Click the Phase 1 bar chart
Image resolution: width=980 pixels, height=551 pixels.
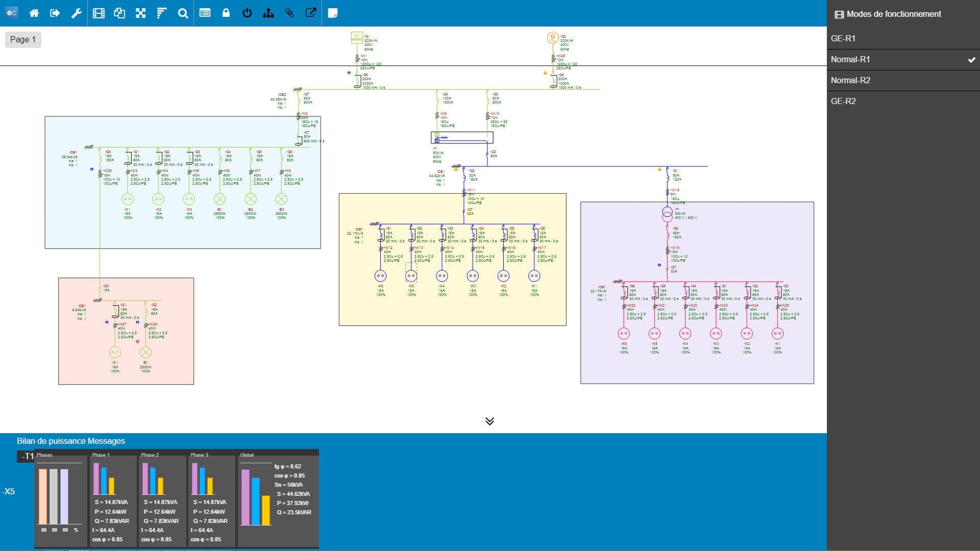click(x=104, y=479)
